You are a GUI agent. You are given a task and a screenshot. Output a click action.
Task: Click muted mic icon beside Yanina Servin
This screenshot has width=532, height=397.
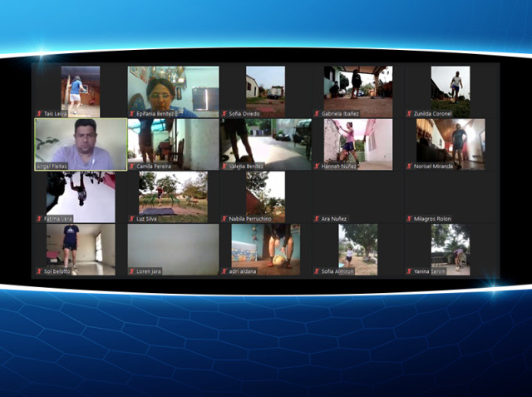point(409,271)
